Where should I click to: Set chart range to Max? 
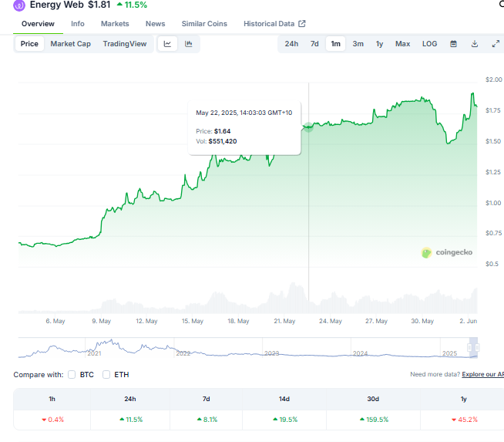tap(402, 44)
